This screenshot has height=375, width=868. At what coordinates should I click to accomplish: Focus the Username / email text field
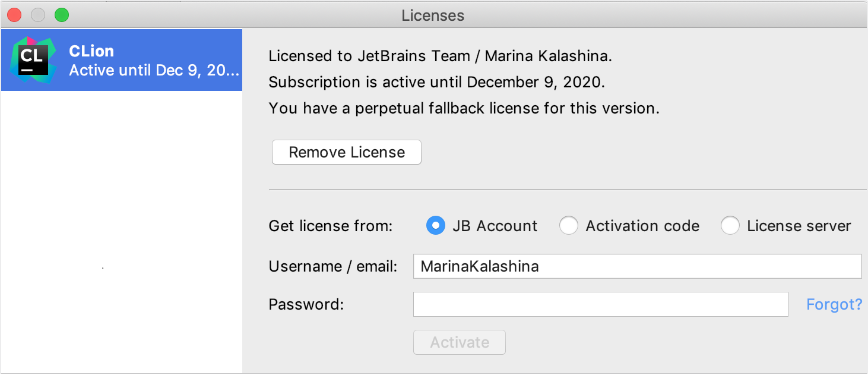[x=636, y=266]
